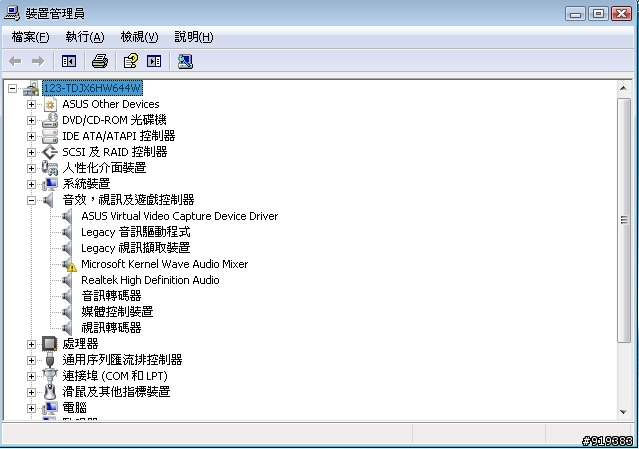This screenshot has width=639, height=449.
Task: Click the 連接埠 (COM 和 LPT) port icon
Action: click(50, 376)
